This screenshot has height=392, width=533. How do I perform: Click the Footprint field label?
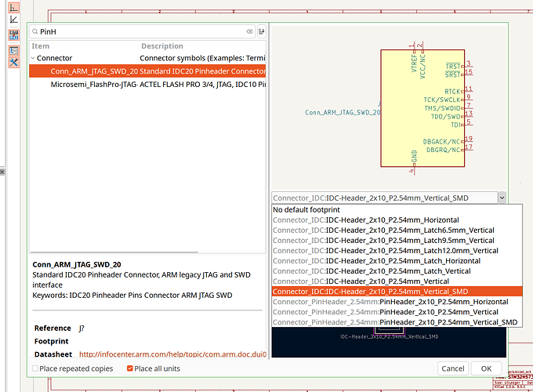(x=51, y=341)
